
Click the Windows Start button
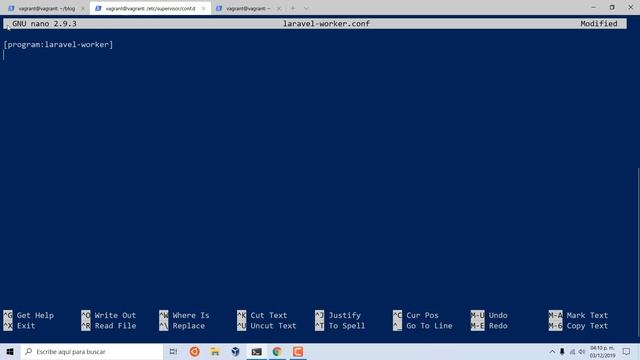10,351
